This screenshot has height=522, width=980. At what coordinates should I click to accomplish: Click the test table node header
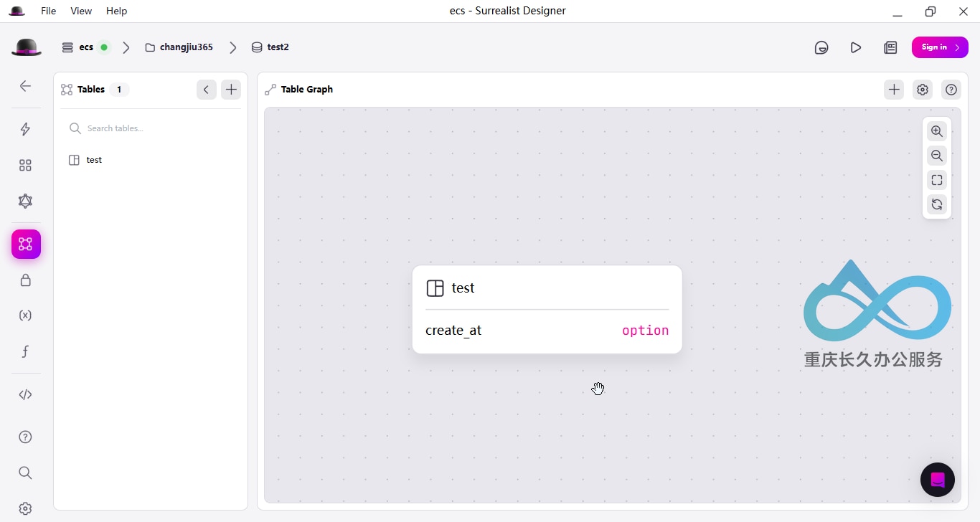(547, 288)
